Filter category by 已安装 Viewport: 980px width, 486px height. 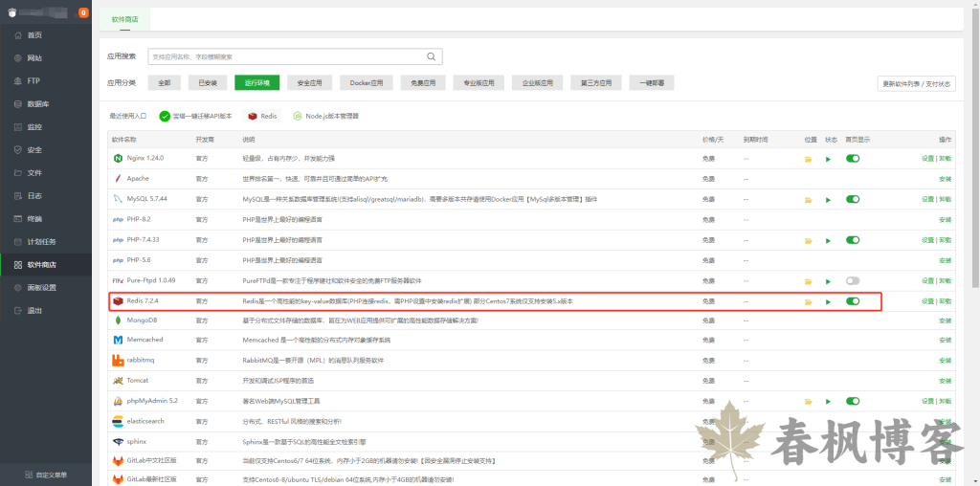[208, 82]
